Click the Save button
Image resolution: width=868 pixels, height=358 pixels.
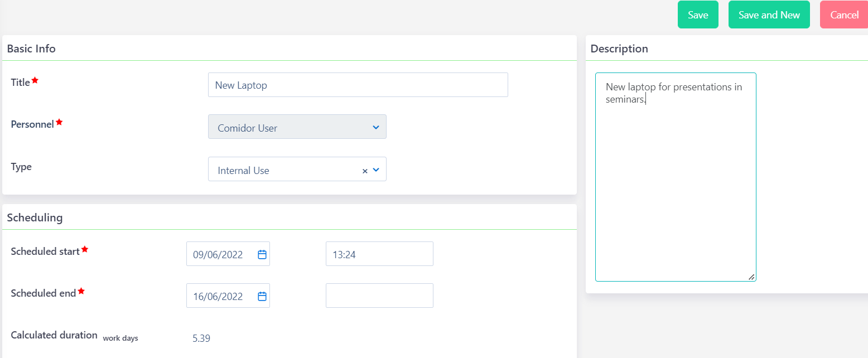697,14
